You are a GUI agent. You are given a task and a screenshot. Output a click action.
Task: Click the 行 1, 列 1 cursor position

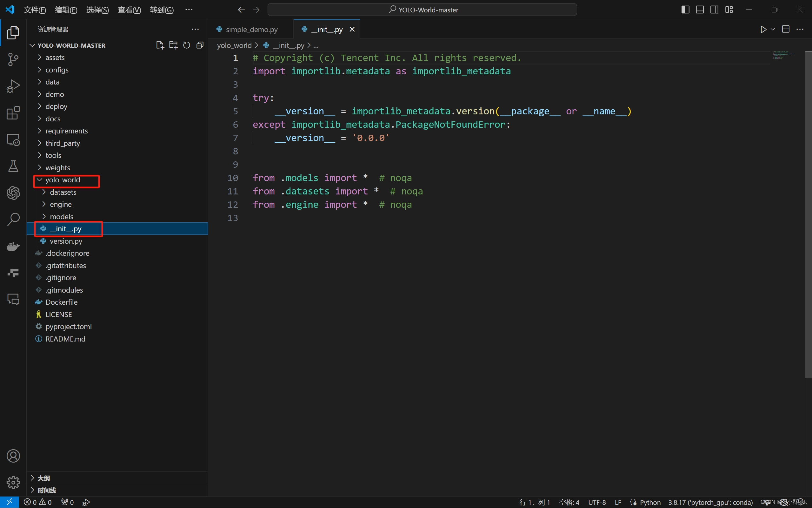click(x=535, y=502)
